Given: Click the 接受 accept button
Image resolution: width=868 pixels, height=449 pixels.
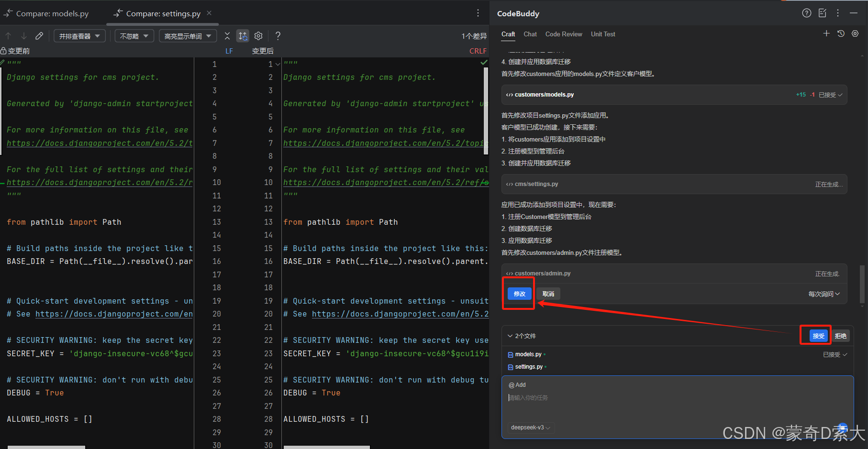Looking at the screenshot, I should point(819,336).
